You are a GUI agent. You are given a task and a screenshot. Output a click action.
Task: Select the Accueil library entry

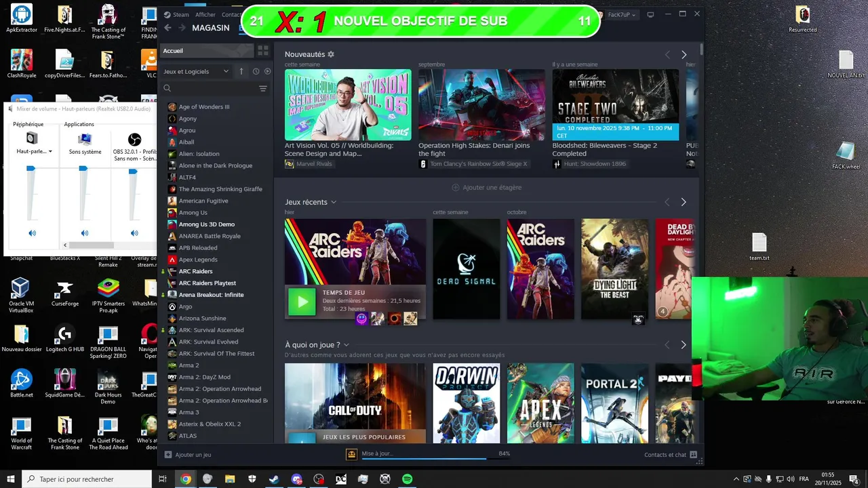pyautogui.click(x=206, y=51)
